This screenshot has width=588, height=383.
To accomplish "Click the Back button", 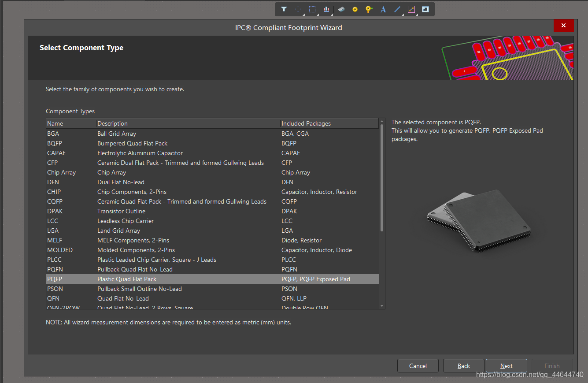I will [464, 366].
